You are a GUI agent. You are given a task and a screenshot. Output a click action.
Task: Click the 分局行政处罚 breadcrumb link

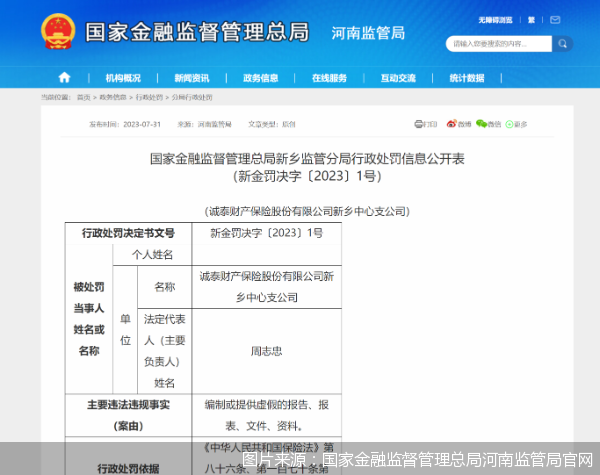click(x=192, y=97)
